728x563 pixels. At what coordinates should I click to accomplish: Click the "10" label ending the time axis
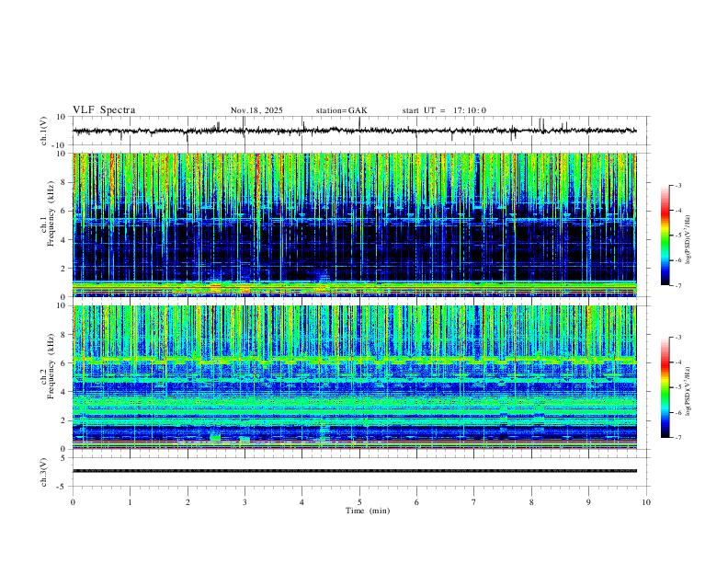coord(646,502)
